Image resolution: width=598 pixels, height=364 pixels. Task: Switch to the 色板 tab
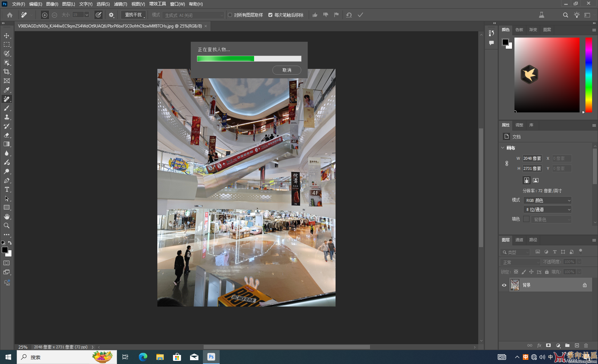click(x=519, y=30)
